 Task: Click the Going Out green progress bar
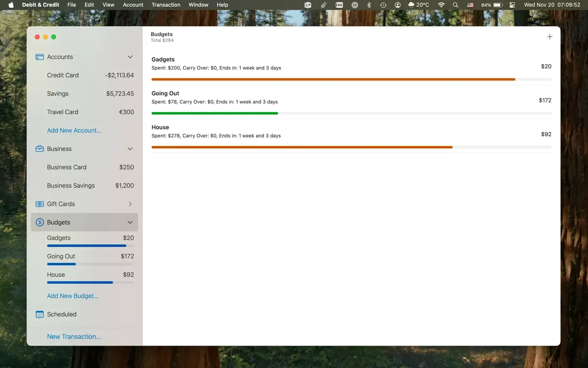tap(214, 113)
